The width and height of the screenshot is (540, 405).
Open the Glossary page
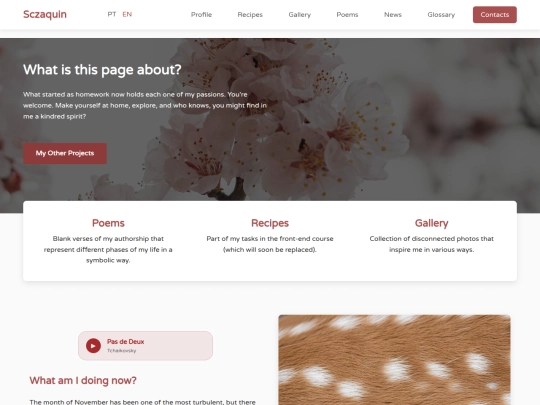441,14
